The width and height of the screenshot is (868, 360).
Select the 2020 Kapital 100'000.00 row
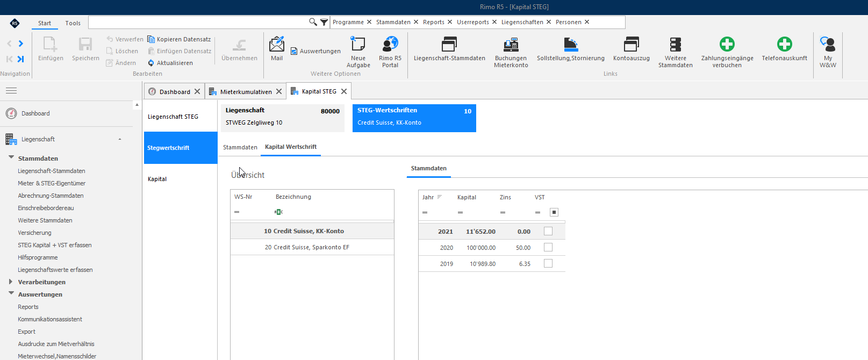[492, 248]
